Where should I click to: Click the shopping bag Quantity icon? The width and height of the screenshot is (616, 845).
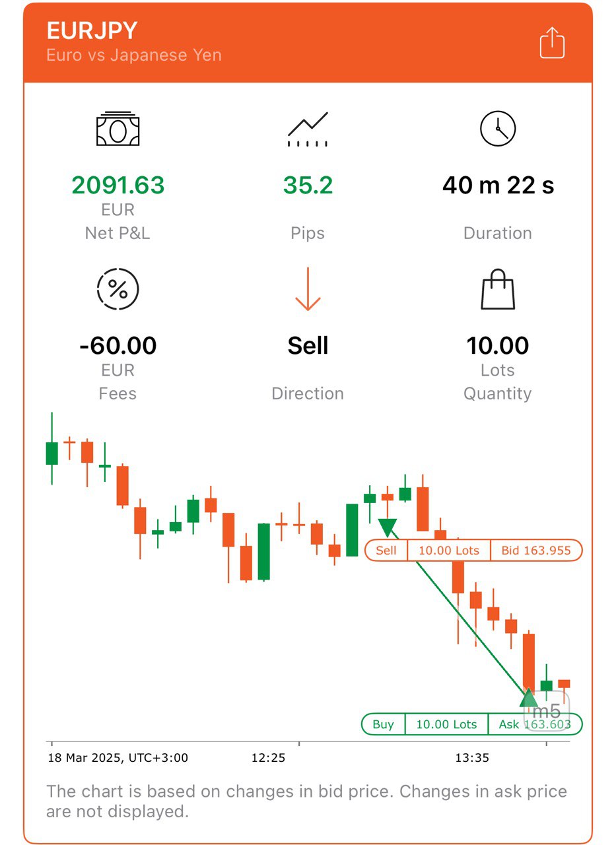pyautogui.click(x=497, y=290)
